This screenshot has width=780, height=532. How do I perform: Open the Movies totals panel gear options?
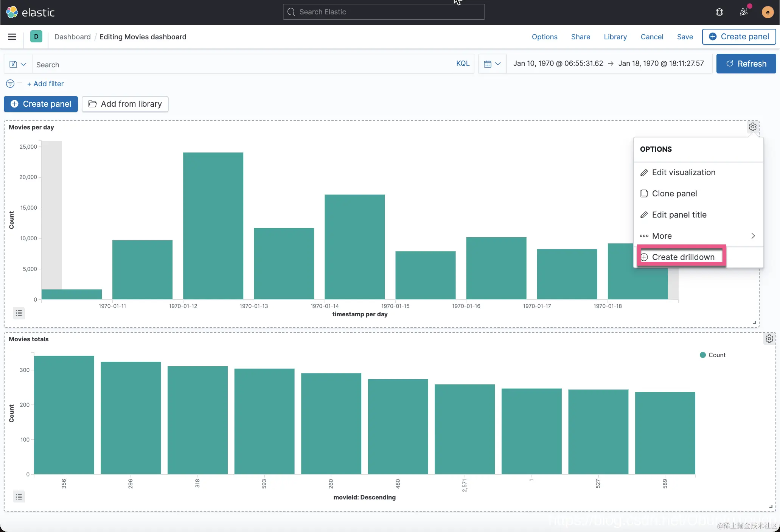coord(769,339)
